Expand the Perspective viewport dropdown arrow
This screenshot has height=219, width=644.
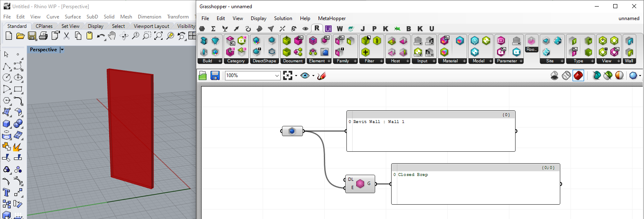coord(62,50)
